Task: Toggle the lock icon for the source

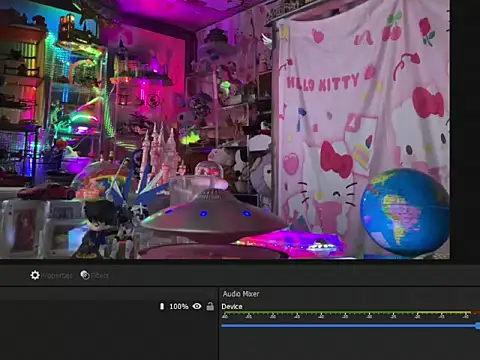Action: [x=210, y=306]
